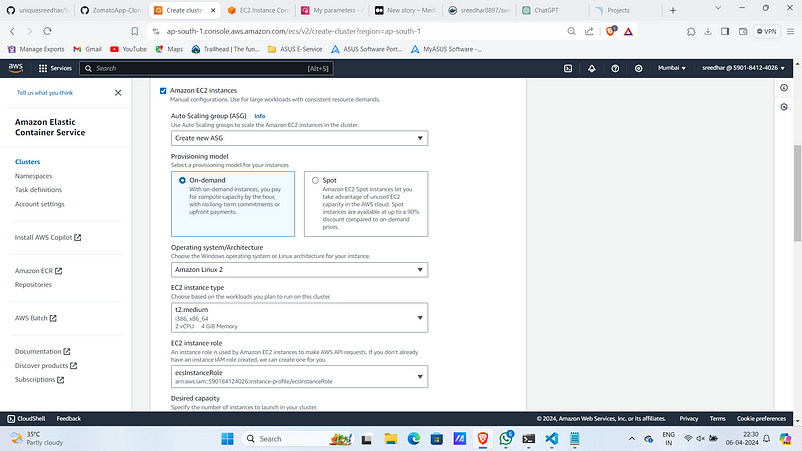Click the AWS console search field
This screenshot has height=451, width=802.
206,68
